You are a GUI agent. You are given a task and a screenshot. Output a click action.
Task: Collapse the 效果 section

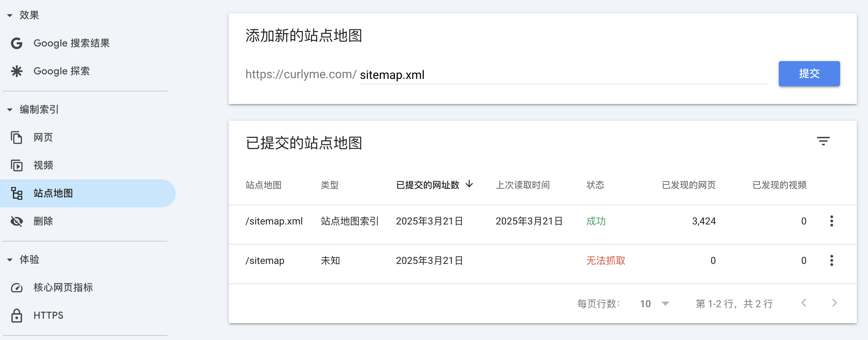(x=10, y=15)
